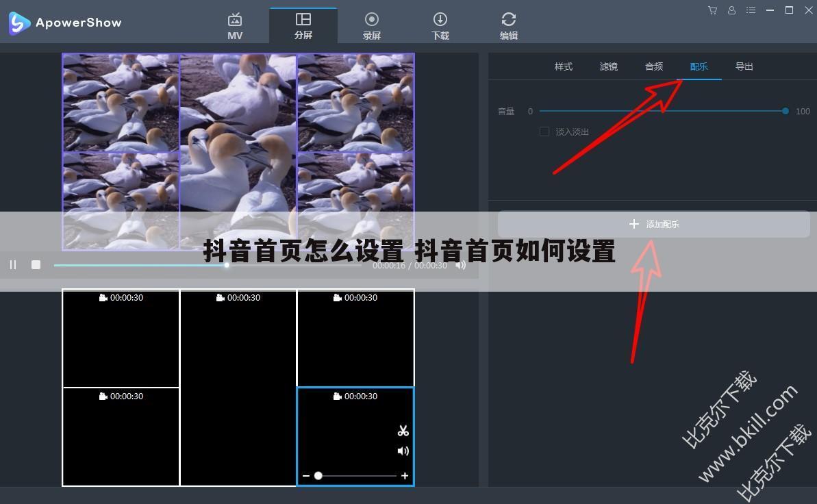Click the ApowerShow logo icon
Viewport: 817px width, 504px height.
coord(18,23)
